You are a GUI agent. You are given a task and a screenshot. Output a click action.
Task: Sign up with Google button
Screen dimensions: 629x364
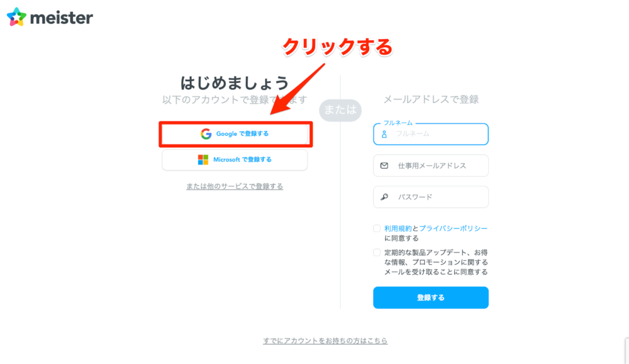click(235, 134)
